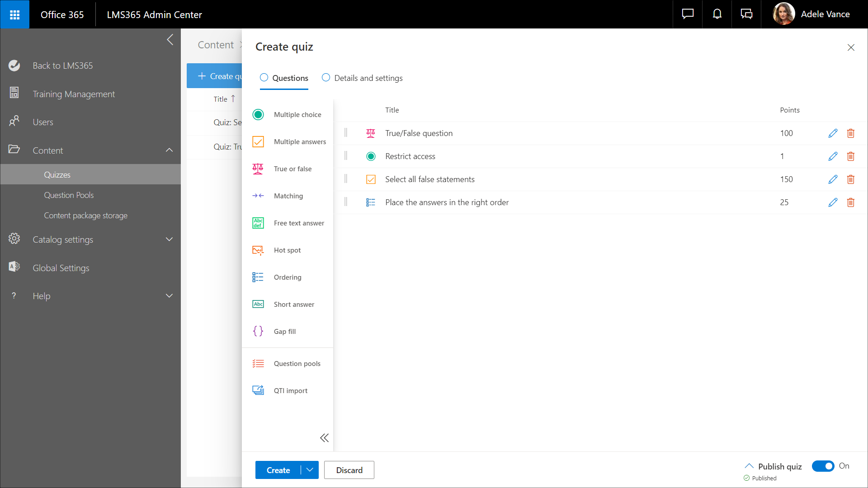Open the QTI import option

tap(290, 391)
